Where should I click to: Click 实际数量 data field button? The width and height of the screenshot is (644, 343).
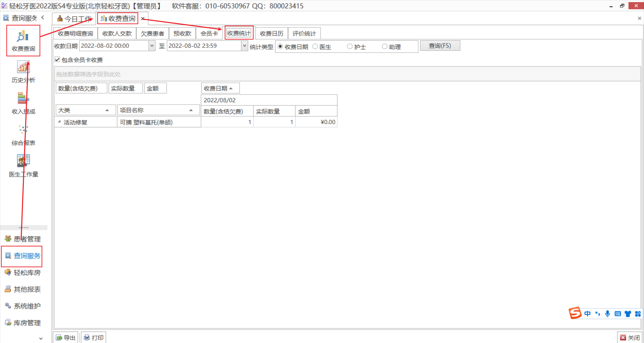126,88
